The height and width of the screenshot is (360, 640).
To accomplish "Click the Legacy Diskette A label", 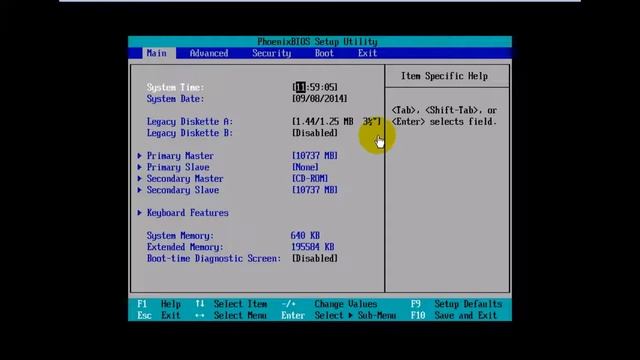I will (x=190, y=121).
